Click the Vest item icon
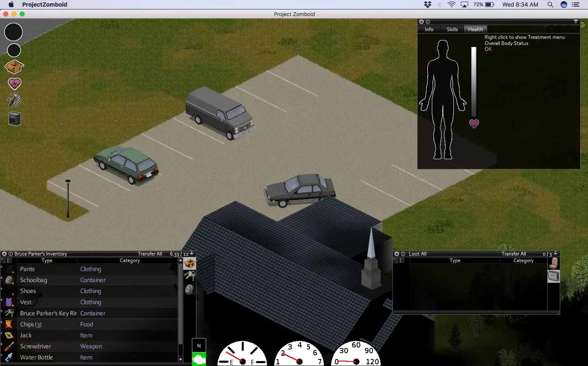 coord(9,302)
